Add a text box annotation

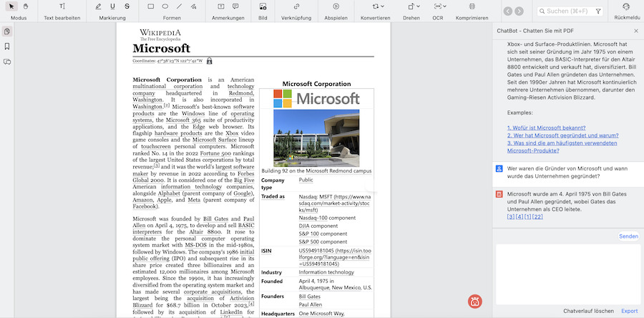click(221, 6)
